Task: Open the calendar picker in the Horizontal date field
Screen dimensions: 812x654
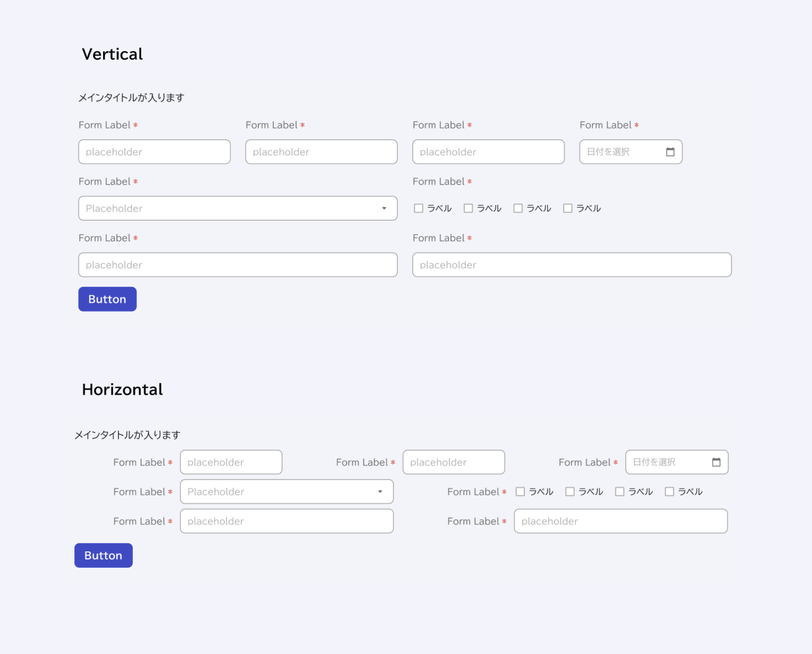Action: pos(717,462)
